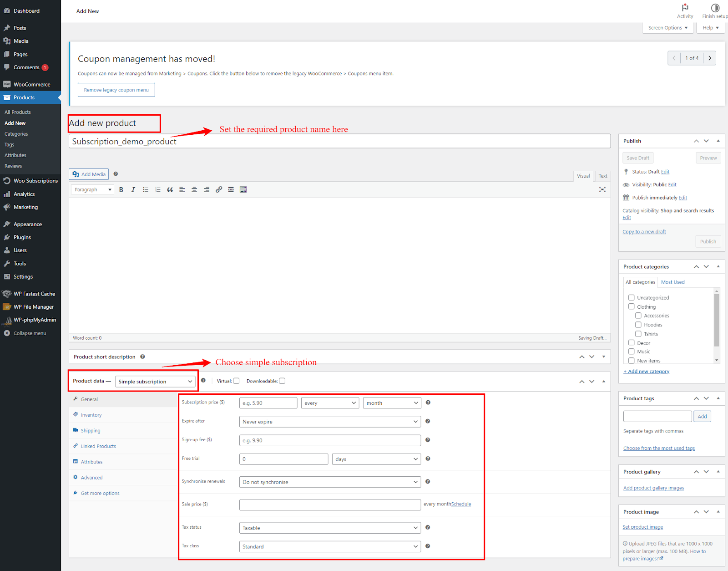Viewport: 728px width, 571px height.
Task: Click help icon beside Synchronise renewals
Action: pos(428,481)
